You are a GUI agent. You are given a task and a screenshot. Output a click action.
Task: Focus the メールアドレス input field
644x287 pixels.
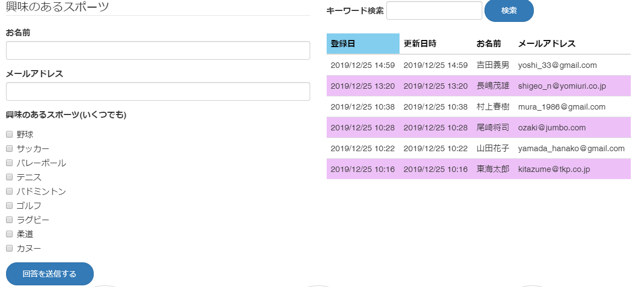pos(158,91)
